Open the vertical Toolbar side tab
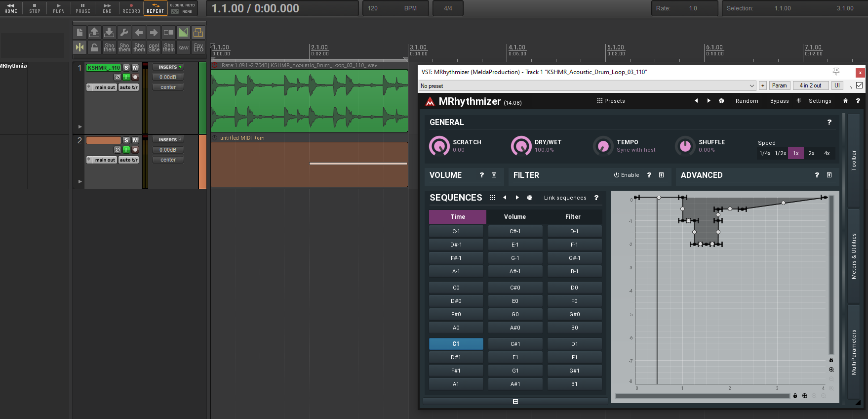Viewport: 868px width, 419px height. click(x=854, y=161)
